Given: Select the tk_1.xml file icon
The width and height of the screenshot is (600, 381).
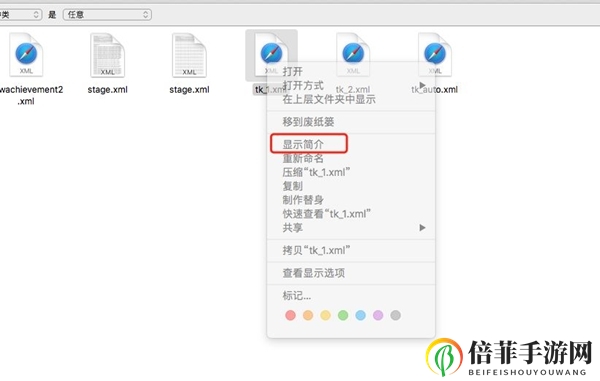Looking at the screenshot, I should coord(271,55).
